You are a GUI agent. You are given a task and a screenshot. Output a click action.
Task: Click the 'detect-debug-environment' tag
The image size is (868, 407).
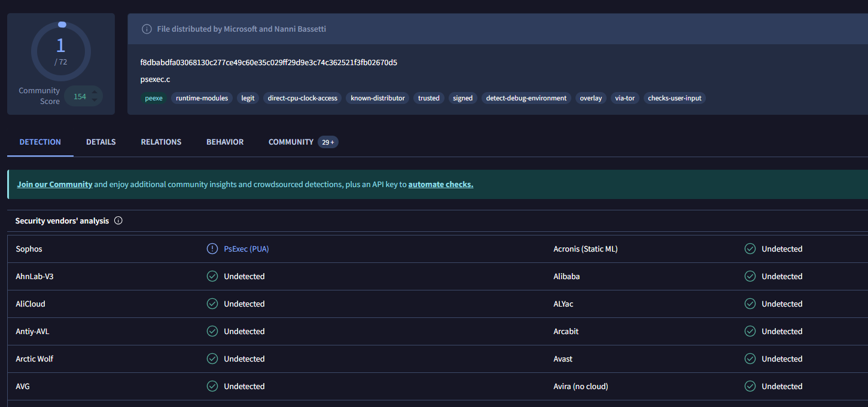[526, 98]
